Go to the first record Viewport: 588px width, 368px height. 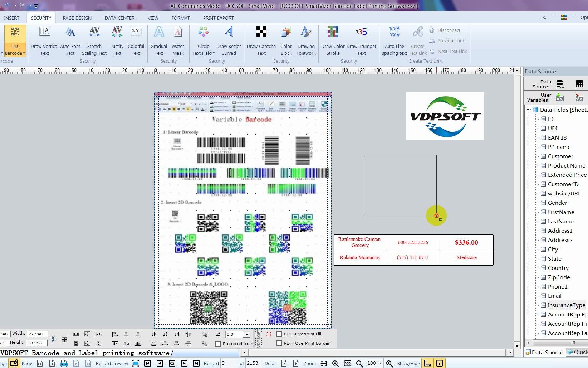coord(148,363)
